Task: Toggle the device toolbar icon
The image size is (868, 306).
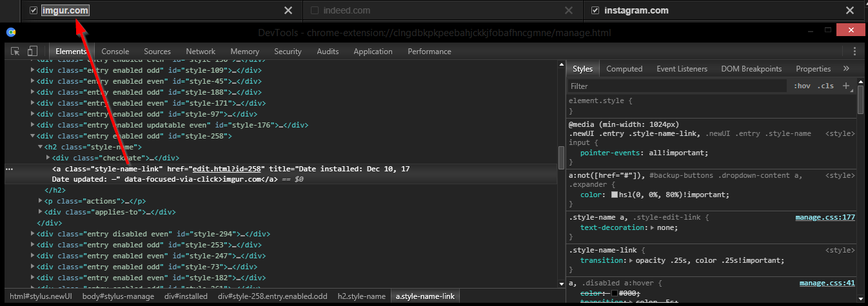Action: 32,52
